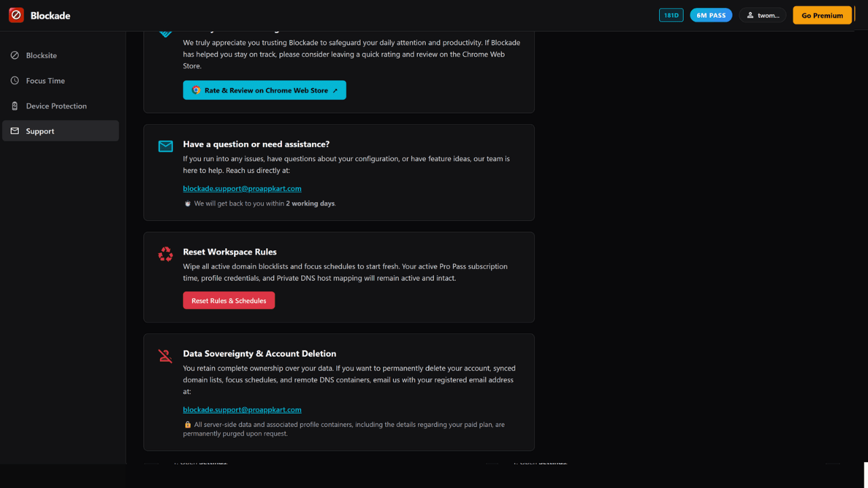This screenshot has width=868, height=488.
Task: Open support email link under Account Deletion
Action: click(x=242, y=409)
